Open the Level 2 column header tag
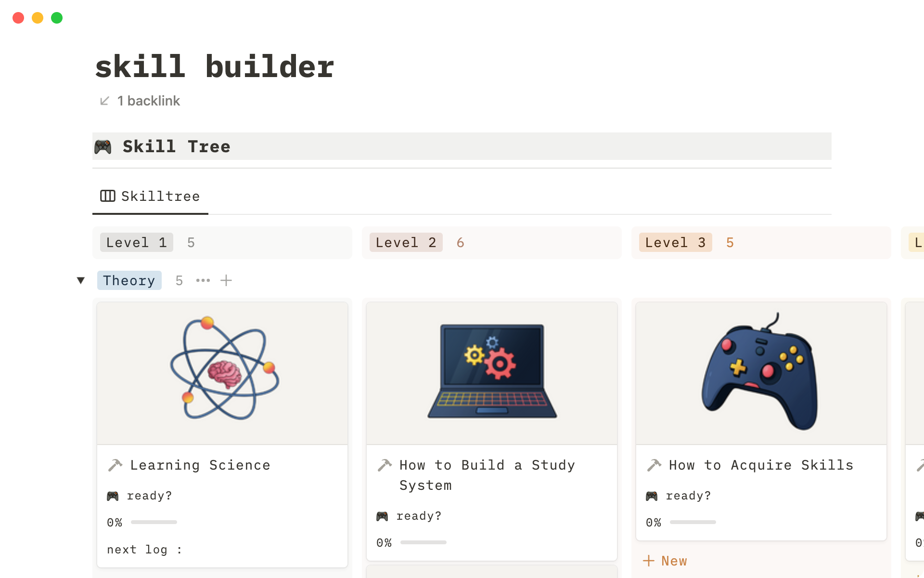Screen dimensions: 924x578 point(406,242)
